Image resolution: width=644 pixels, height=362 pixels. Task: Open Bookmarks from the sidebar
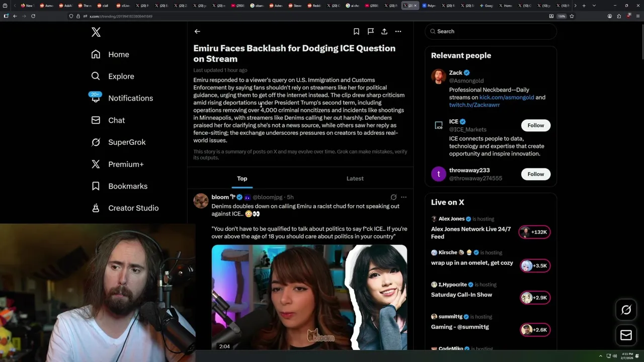pyautogui.click(x=119, y=186)
